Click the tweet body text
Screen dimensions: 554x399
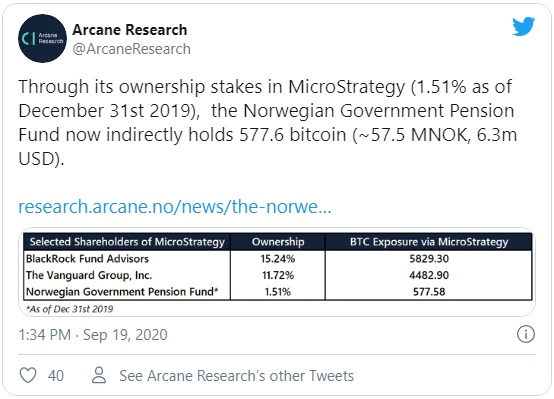pos(267,123)
